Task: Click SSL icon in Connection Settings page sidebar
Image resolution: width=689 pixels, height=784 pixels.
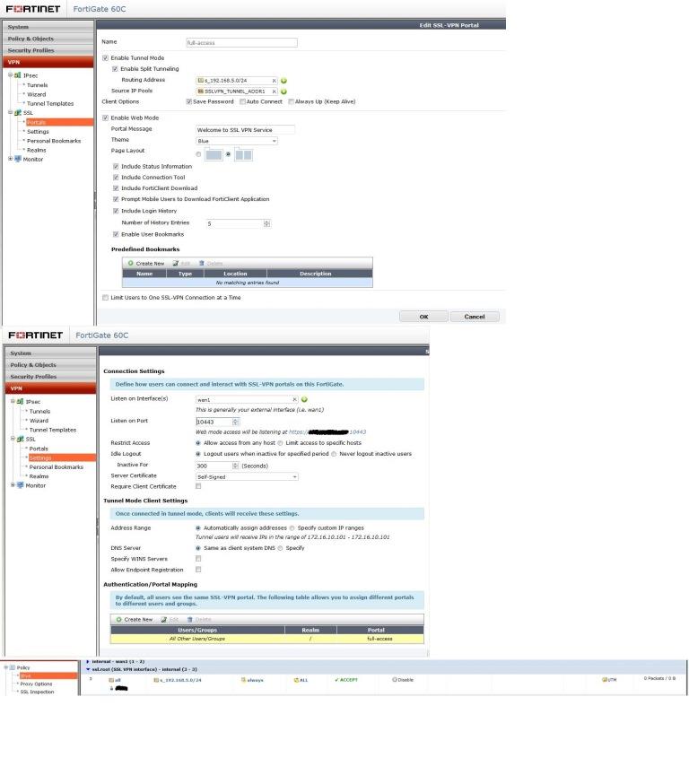Action: point(20,439)
